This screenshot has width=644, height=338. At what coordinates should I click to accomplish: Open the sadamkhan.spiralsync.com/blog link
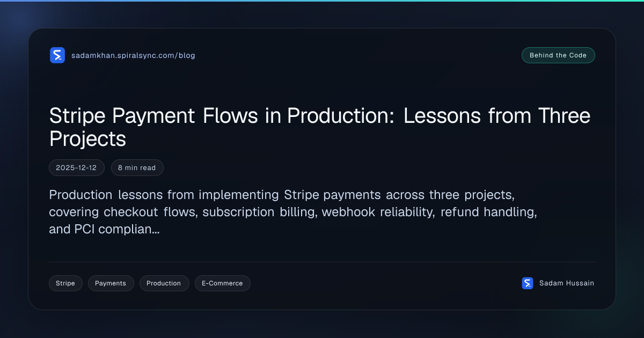(133, 55)
